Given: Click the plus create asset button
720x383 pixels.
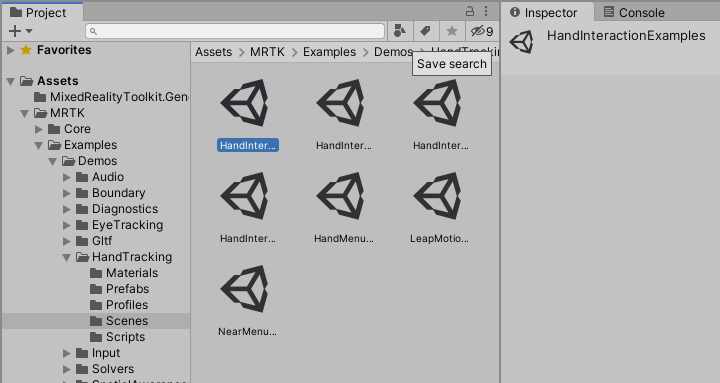Looking at the screenshot, I should [x=15, y=31].
